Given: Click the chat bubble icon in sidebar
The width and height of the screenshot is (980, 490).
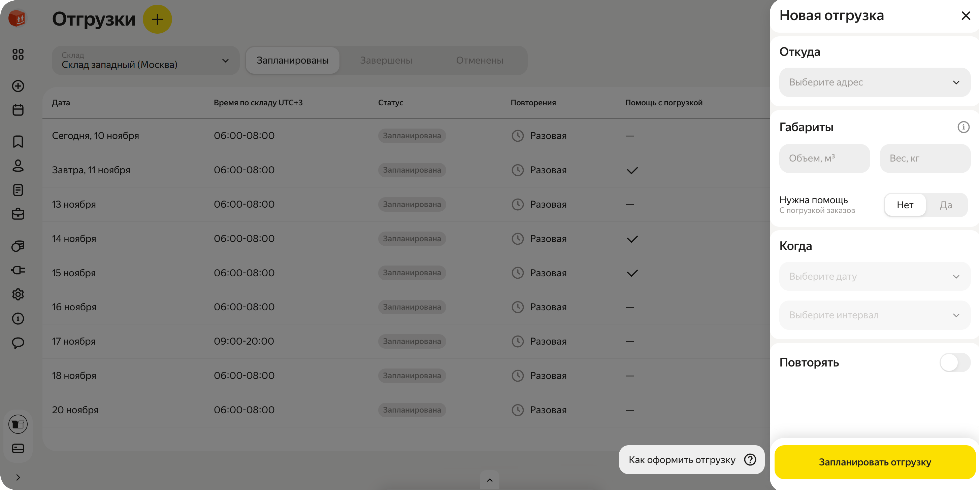Looking at the screenshot, I should 18,343.
